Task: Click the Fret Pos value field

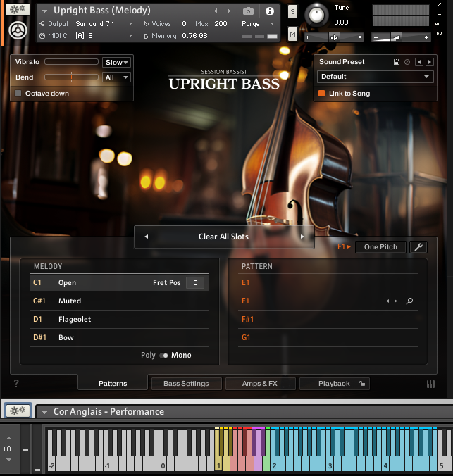Action: coord(195,283)
